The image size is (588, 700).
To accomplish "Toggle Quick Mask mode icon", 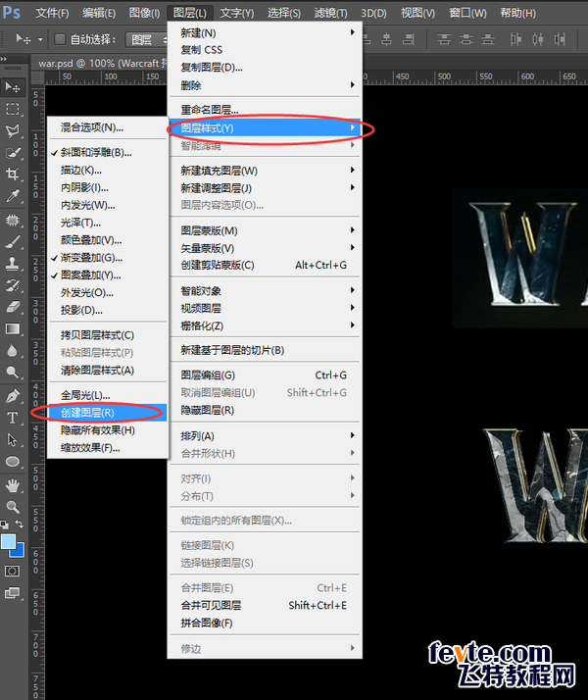I will [12, 571].
